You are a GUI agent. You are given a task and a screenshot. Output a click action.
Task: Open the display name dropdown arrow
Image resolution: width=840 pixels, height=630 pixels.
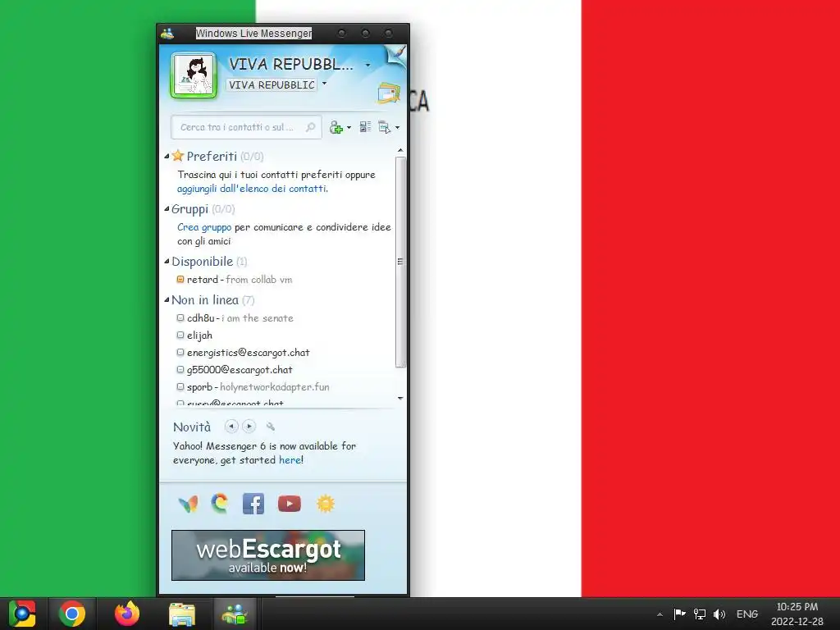367,65
